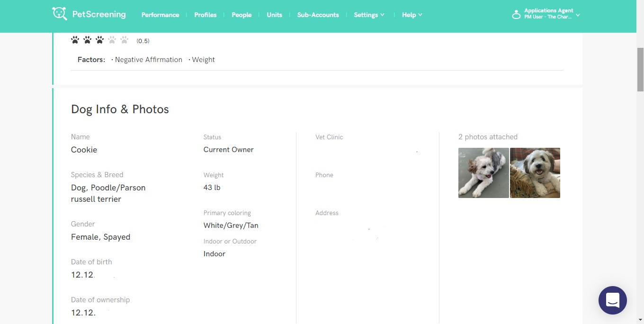Click the PetScreening logo icon

60,14
